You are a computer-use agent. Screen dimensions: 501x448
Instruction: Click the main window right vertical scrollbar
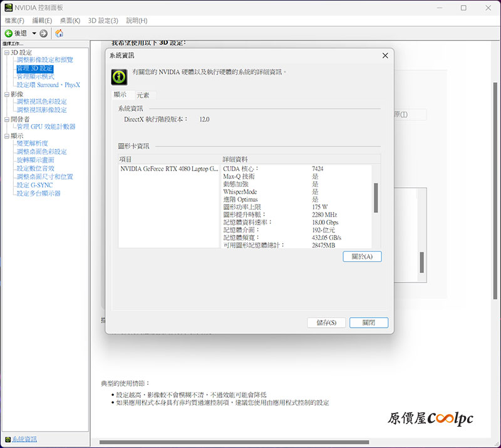pyautogui.click(x=495, y=191)
